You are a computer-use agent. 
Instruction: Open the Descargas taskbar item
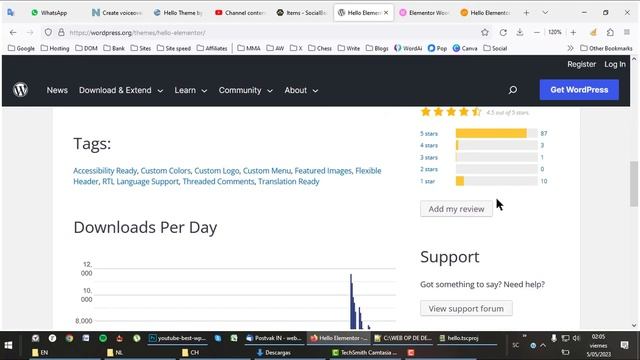273,352
